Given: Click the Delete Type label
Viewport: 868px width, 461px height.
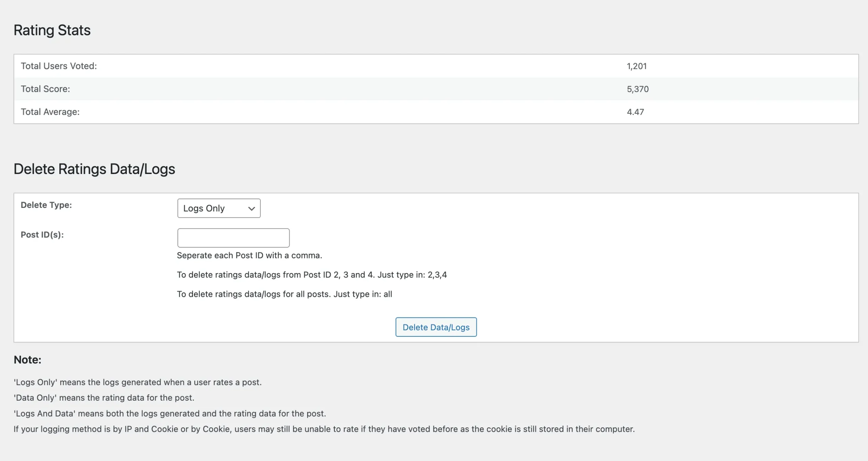Looking at the screenshot, I should pos(46,205).
